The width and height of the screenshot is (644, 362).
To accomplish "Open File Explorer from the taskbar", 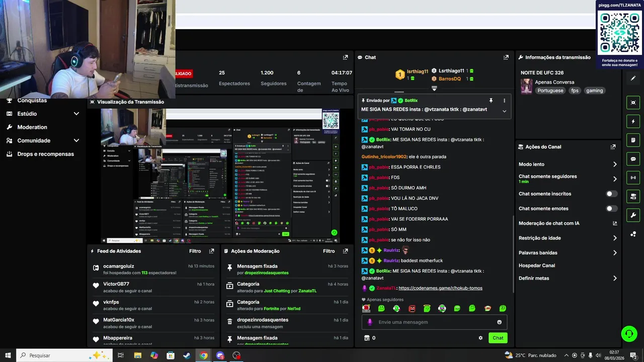I will [x=137, y=355].
